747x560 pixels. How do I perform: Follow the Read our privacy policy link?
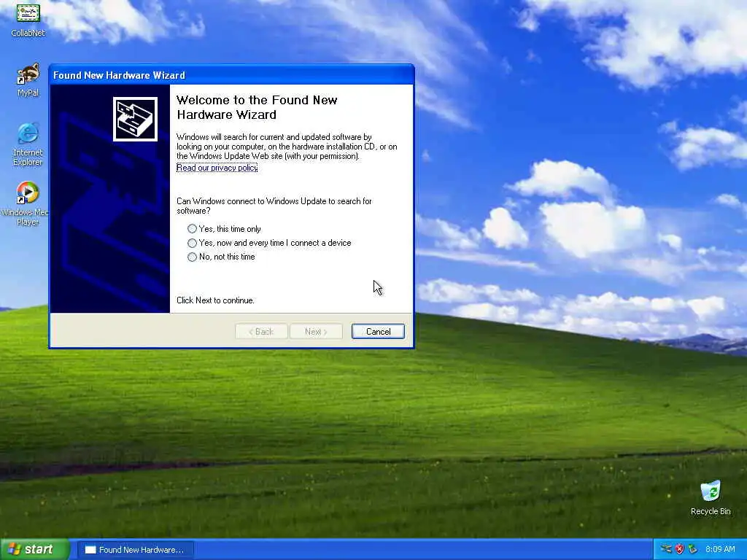click(x=217, y=168)
